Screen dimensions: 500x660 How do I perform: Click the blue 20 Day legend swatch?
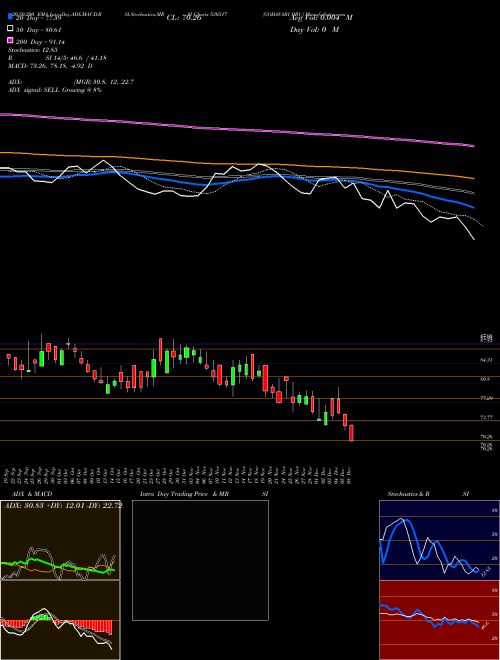point(11,17)
